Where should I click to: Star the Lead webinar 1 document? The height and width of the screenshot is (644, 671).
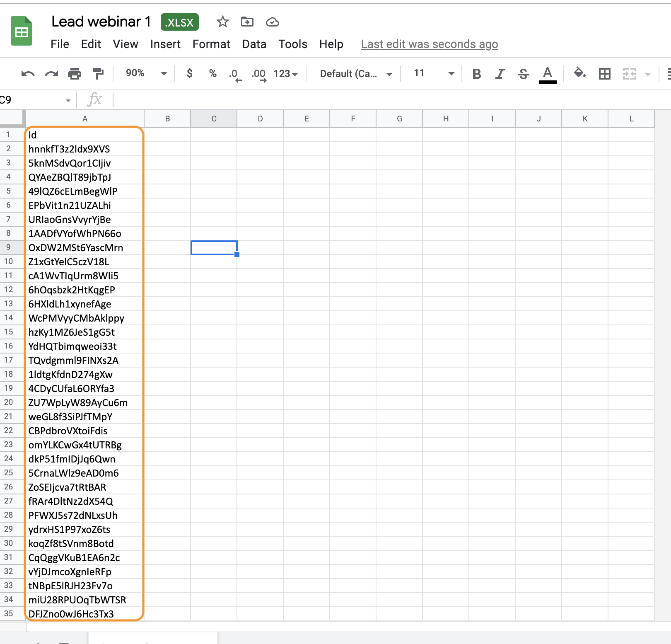coord(223,22)
